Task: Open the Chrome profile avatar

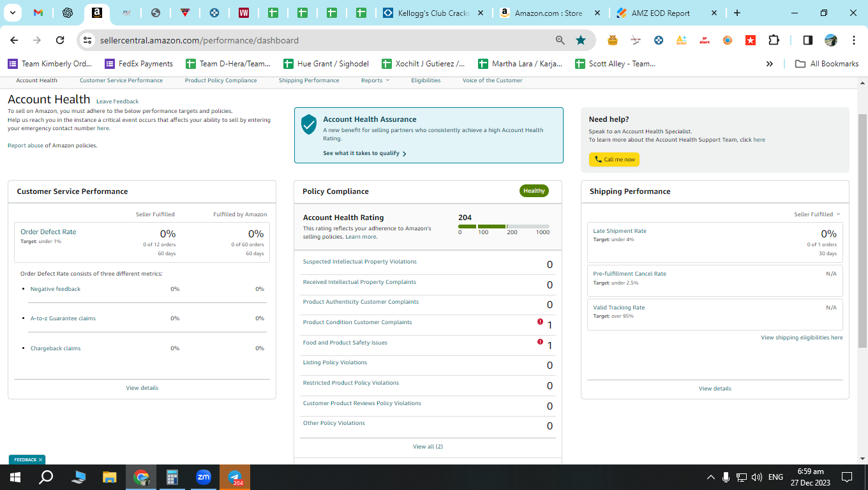Action: 831,40
